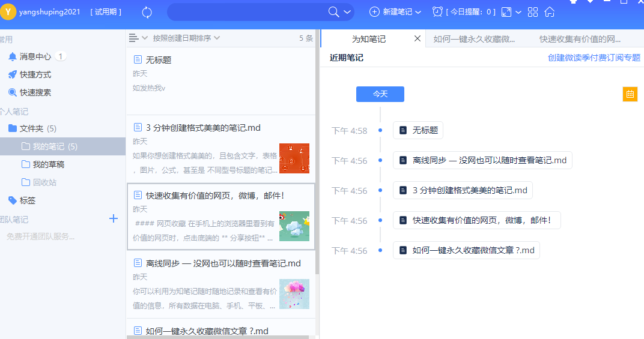Click pink cloud thumbnail of 离线同步 note

pyautogui.click(x=294, y=294)
